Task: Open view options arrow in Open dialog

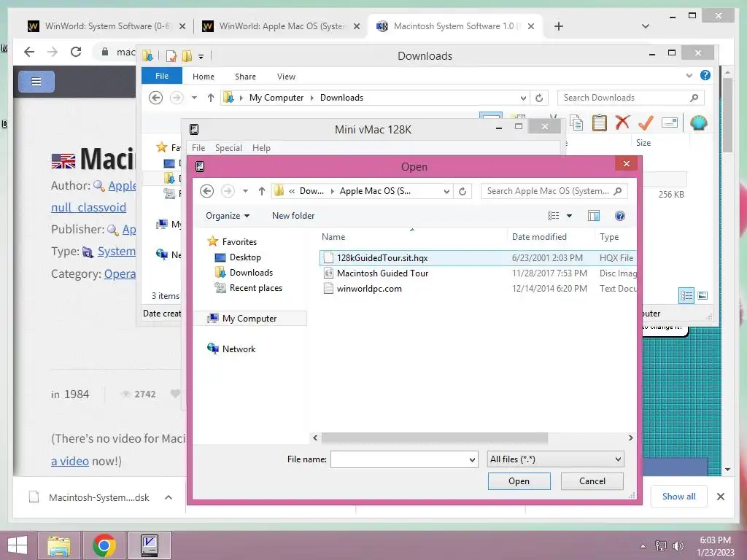Action: click(569, 216)
